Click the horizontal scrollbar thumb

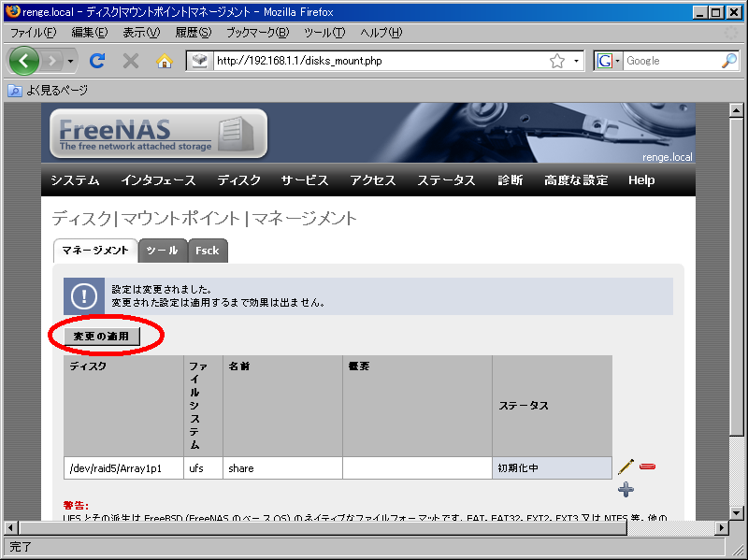click(x=323, y=528)
